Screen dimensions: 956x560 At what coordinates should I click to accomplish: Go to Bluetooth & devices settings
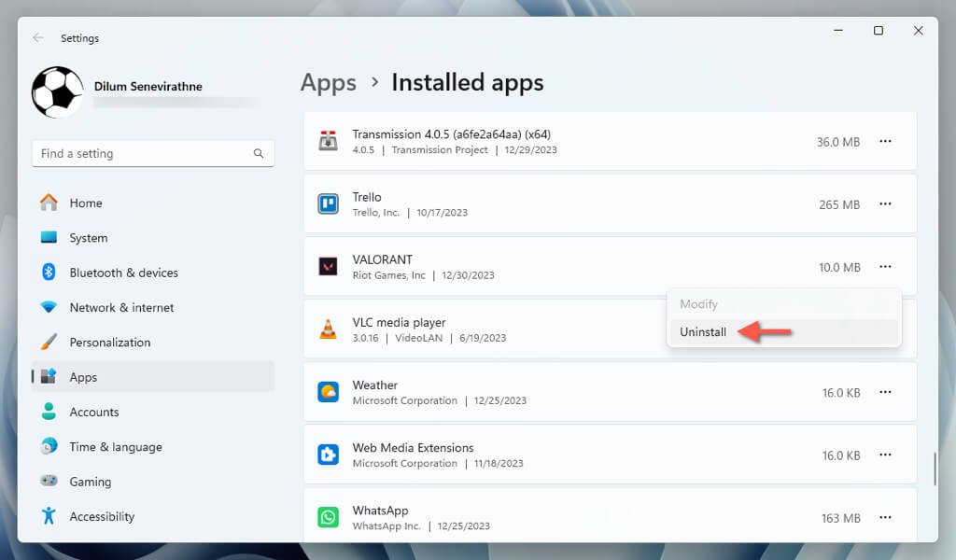(x=123, y=273)
